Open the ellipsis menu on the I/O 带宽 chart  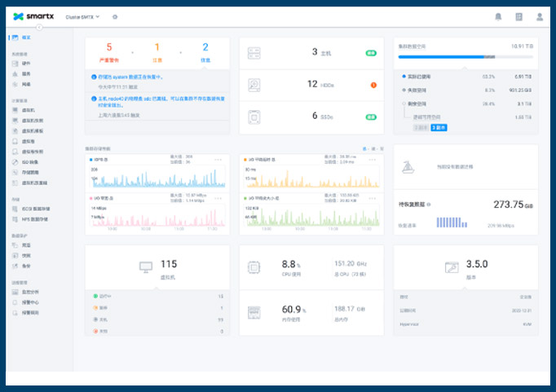218,199
